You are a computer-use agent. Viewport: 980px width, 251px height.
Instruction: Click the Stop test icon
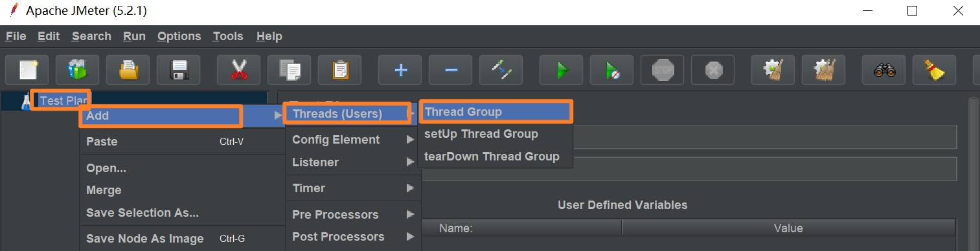663,70
